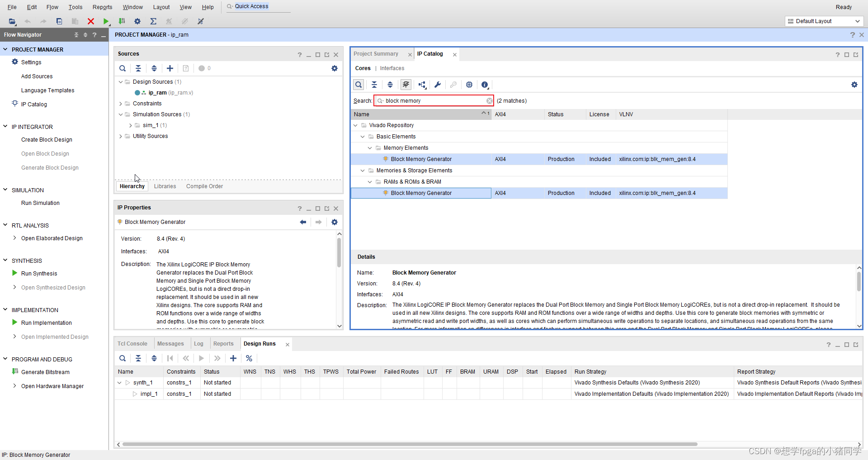Click the red X cancel toolbar icon
Screen dimensions: 868x460
(91, 21)
